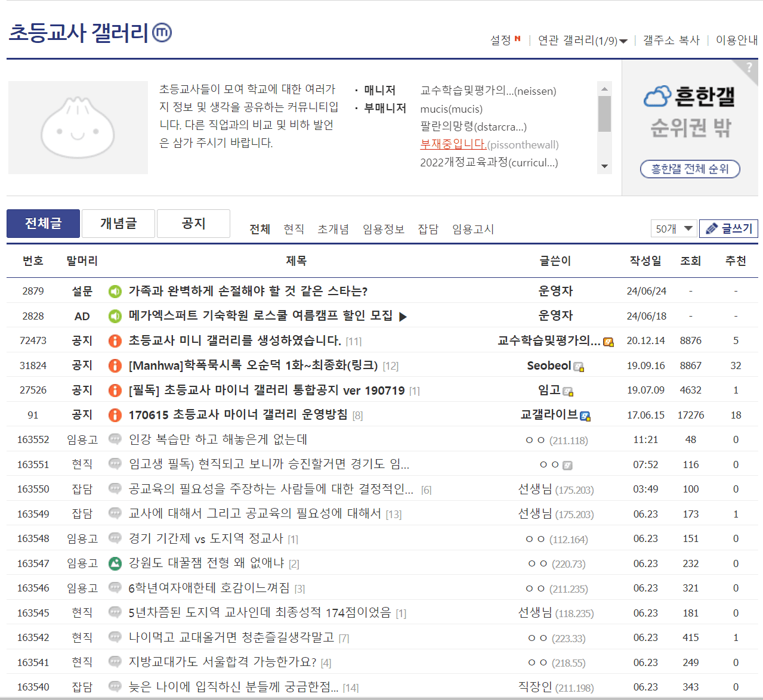Click the badge icon next to 교갤라이브
This screenshot has width=763, height=700.
click(585, 416)
